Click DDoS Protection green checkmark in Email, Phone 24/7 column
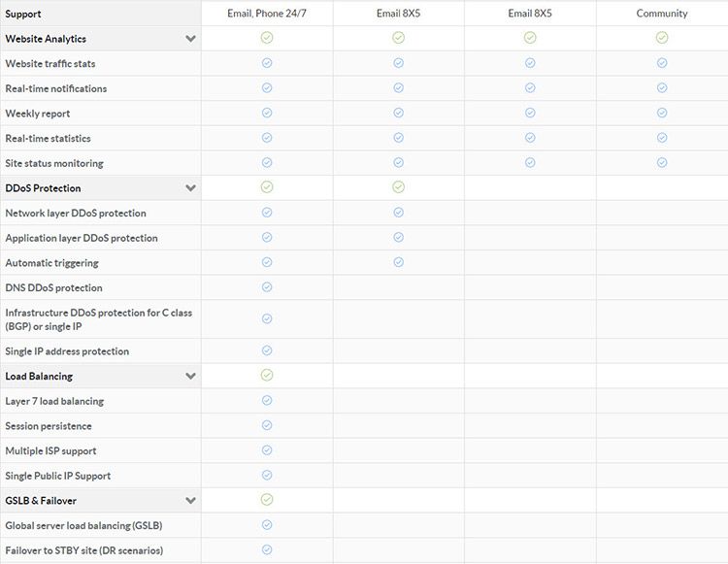728x564 pixels. [x=267, y=187]
